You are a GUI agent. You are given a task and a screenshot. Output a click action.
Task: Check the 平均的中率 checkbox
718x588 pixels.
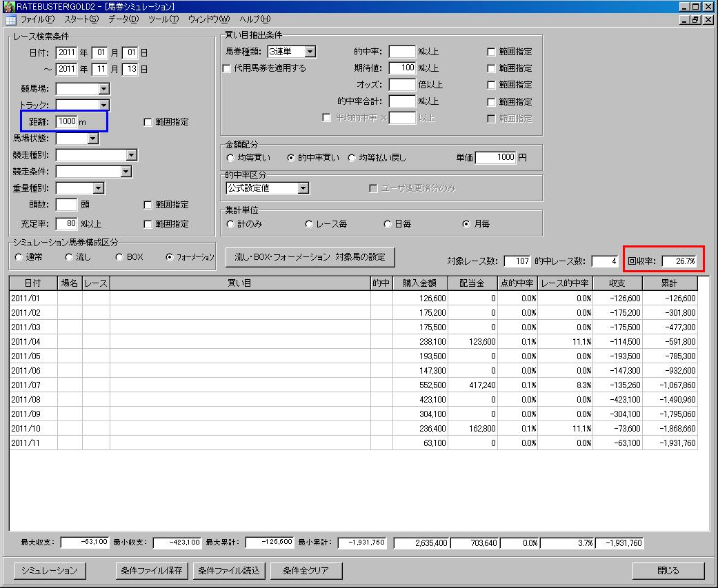pos(326,118)
